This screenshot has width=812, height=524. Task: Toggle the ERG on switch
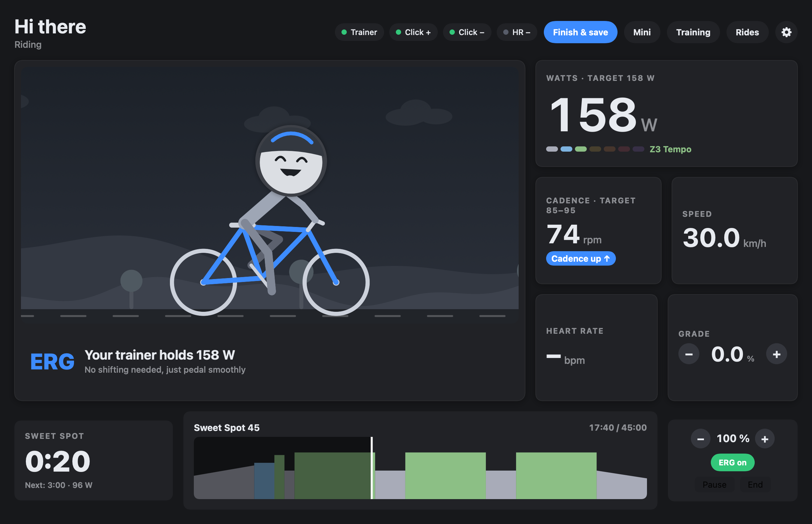(732, 462)
